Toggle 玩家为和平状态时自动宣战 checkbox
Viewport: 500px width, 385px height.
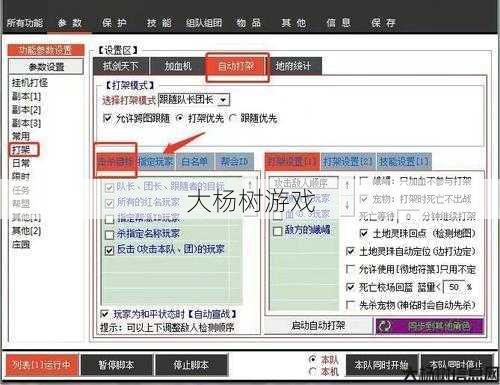[104, 314]
